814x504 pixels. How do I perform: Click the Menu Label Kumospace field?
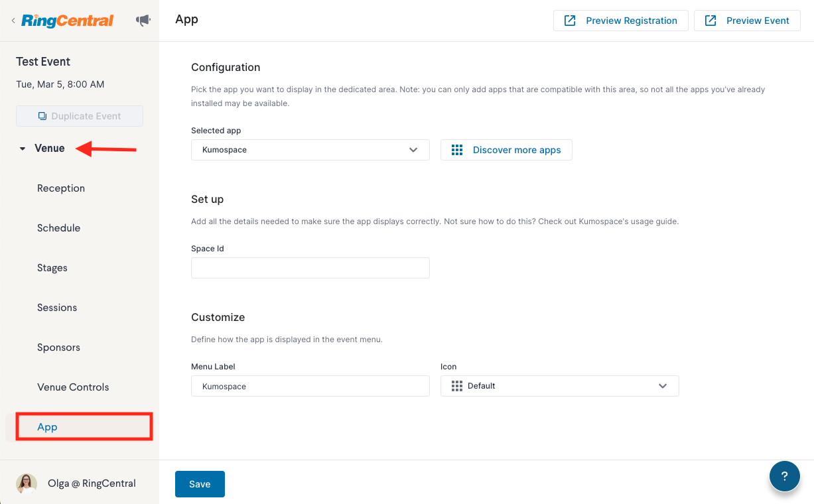(x=310, y=386)
